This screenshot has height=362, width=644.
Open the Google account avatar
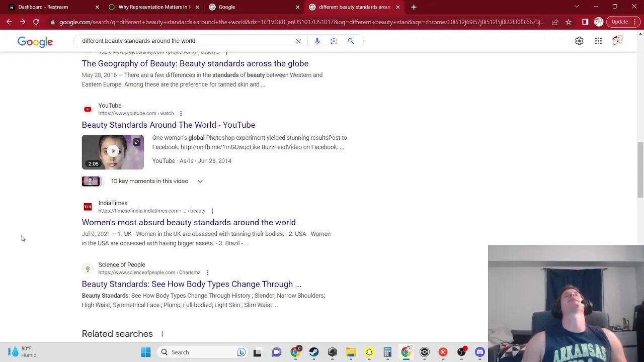click(617, 41)
